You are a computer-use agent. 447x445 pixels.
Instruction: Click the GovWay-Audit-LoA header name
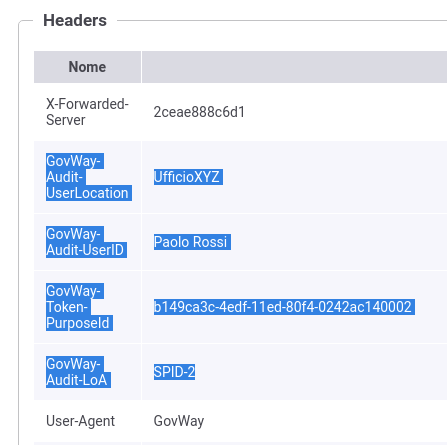point(78,372)
